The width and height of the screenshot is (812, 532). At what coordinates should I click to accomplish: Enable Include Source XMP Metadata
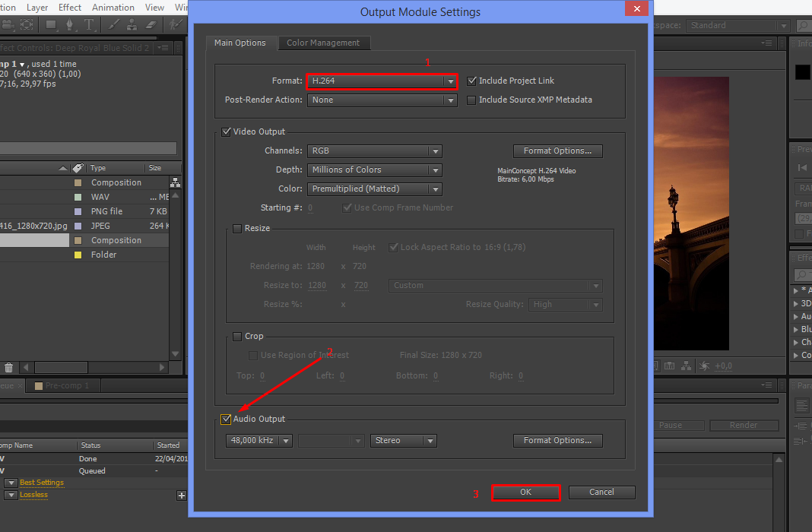[471, 100]
